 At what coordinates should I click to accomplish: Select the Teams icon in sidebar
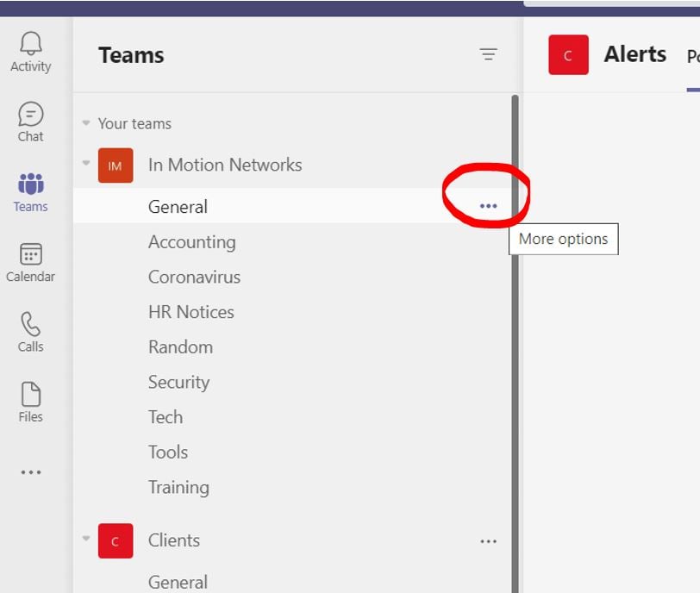pyautogui.click(x=31, y=192)
